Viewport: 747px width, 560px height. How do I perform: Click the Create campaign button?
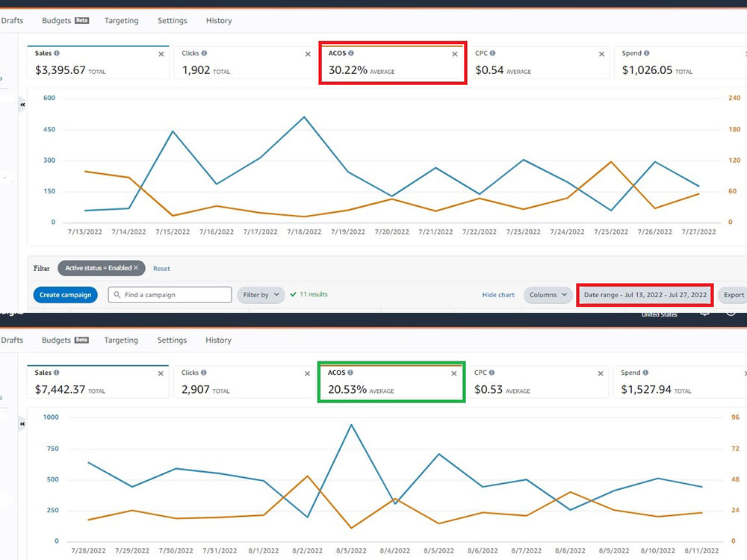(x=65, y=295)
